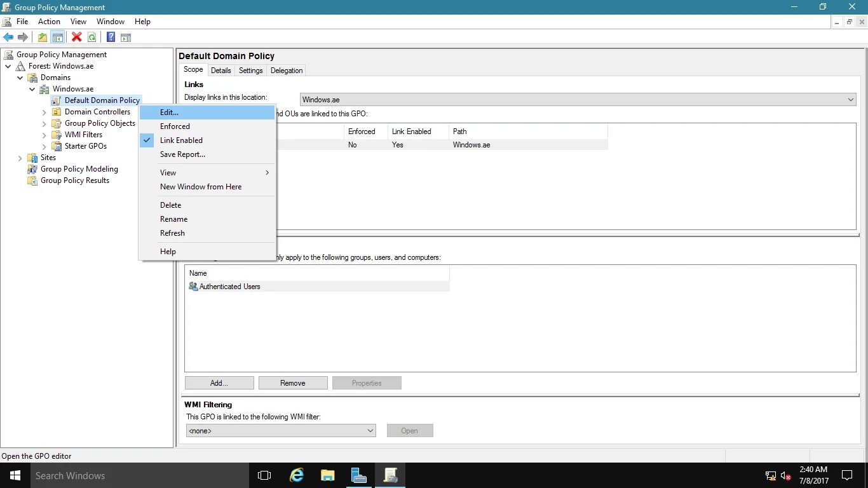
Task: Click the Domain Controllers OU folder icon
Action: [x=57, y=112]
